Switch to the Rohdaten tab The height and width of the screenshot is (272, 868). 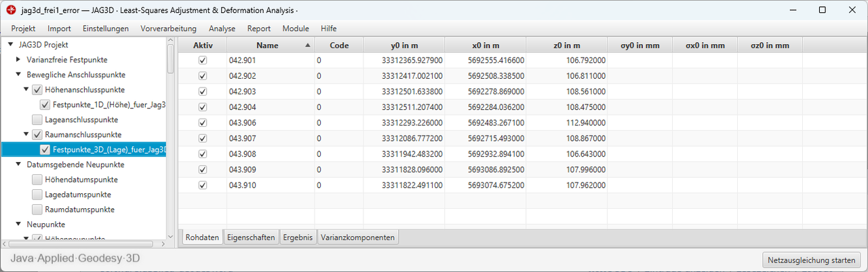point(202,237)
